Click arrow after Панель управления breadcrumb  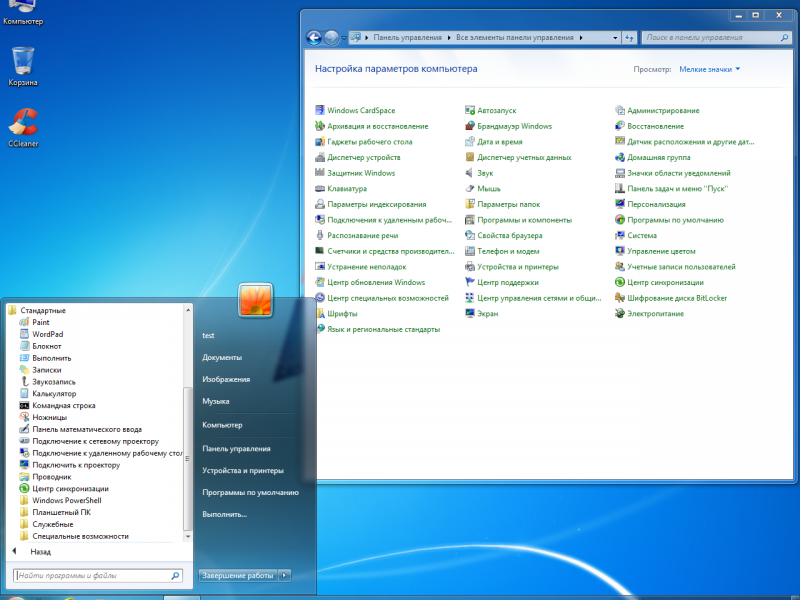449,38
